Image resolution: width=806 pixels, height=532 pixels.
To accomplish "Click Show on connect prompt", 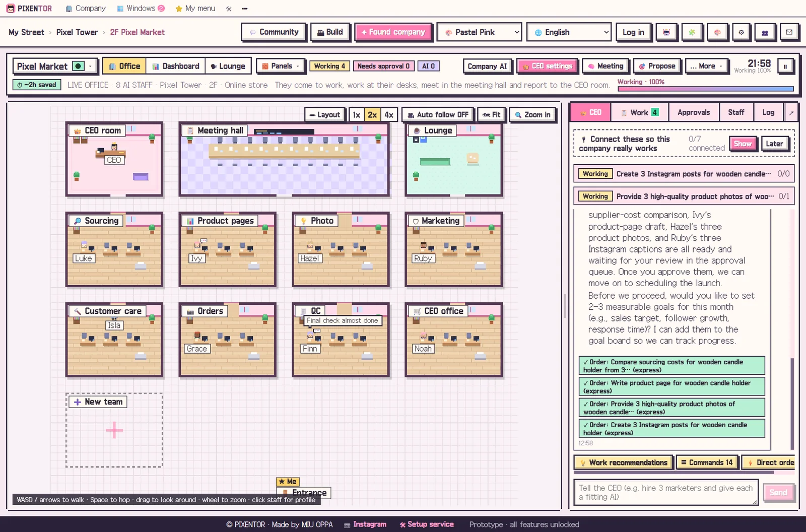I will tap(743, 144).
